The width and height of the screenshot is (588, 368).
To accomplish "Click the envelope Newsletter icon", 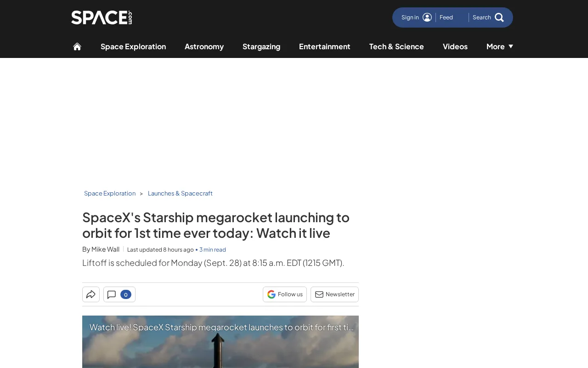I will click(x=319, y=294).
